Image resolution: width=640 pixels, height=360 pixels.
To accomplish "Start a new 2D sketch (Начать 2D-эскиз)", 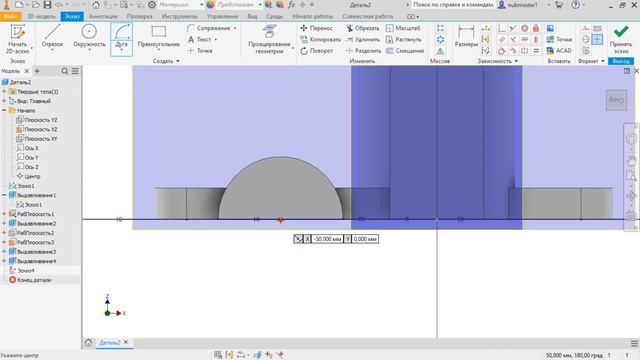I will tap(18, 39).
